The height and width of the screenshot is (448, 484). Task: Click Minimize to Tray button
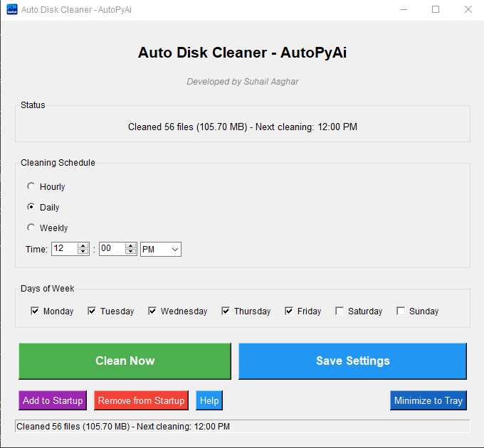(428, 400)
